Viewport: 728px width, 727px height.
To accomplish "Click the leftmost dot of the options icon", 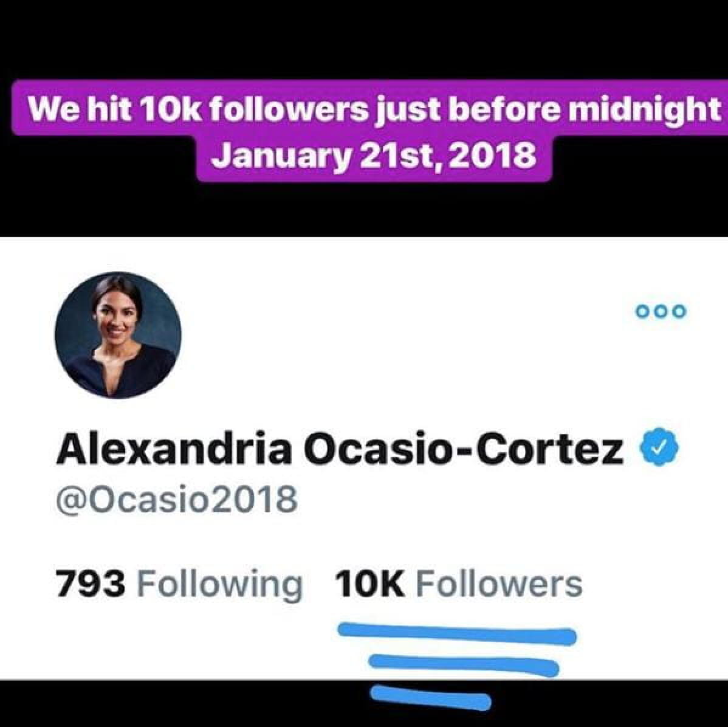I will [x=641, y=312].
